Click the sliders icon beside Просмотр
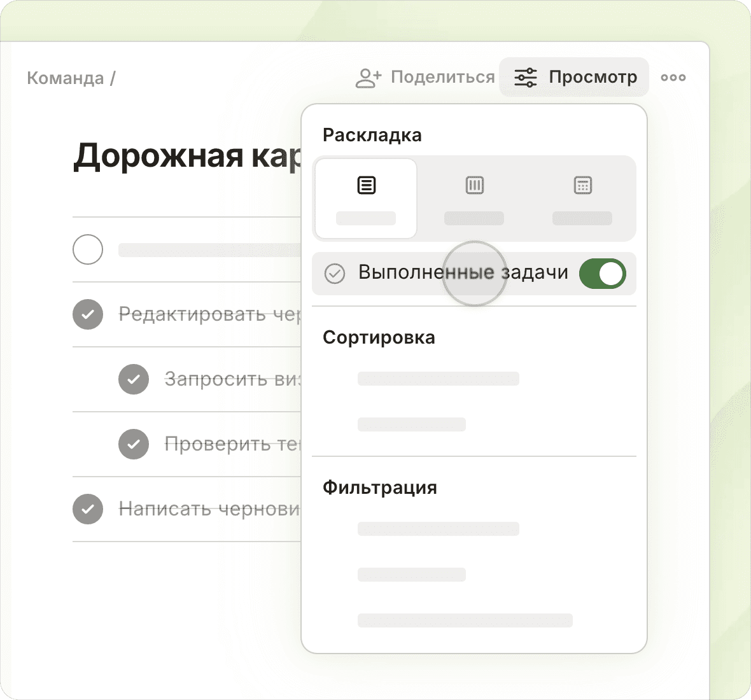The width and height of the screenshot is (751, 700). coord(526,78)
